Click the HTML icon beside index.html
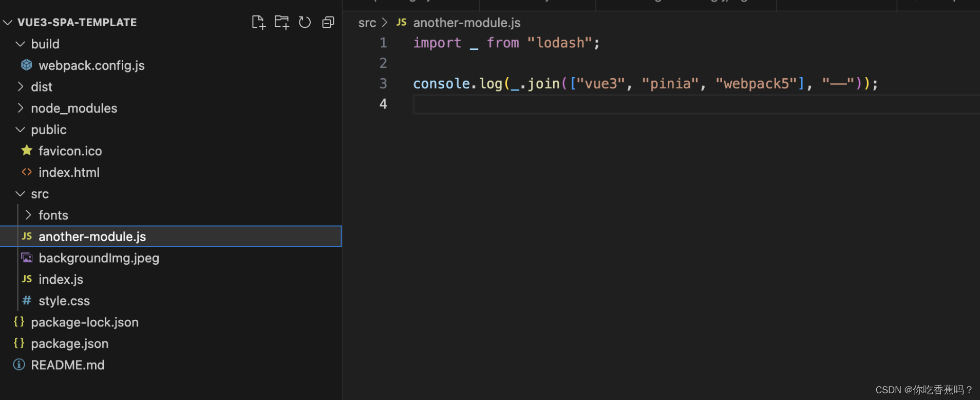The height and width of the screenshot is (400, 980). tap(27, 172)
